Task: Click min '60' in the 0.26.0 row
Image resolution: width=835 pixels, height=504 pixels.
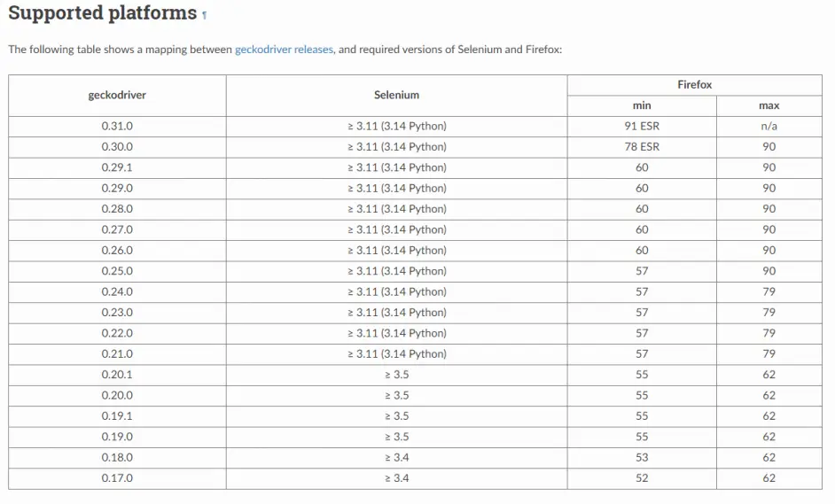Action: pos(642,252)
